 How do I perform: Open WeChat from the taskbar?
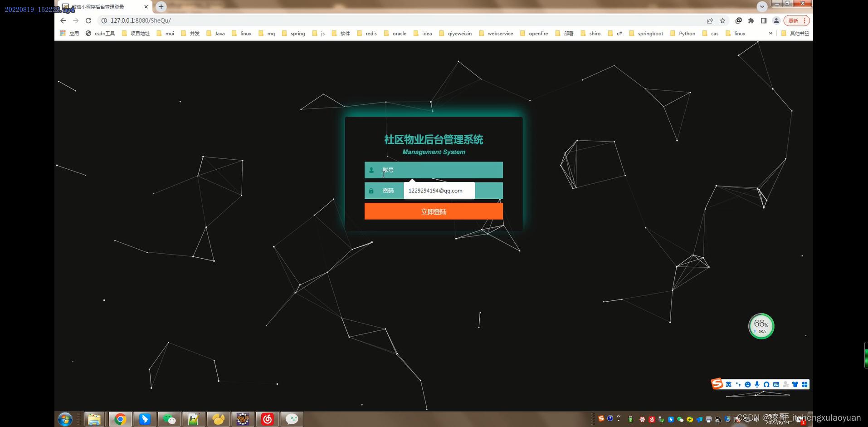tap(169, 419)
